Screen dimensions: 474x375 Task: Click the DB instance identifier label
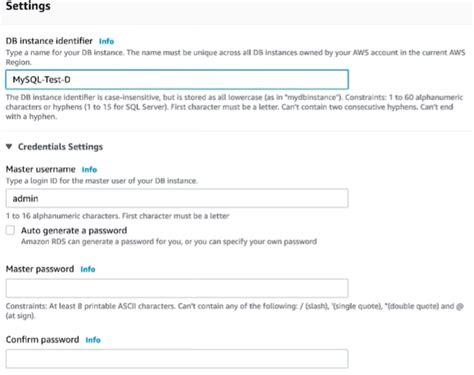pyautogui.click(x=49, y=41)
